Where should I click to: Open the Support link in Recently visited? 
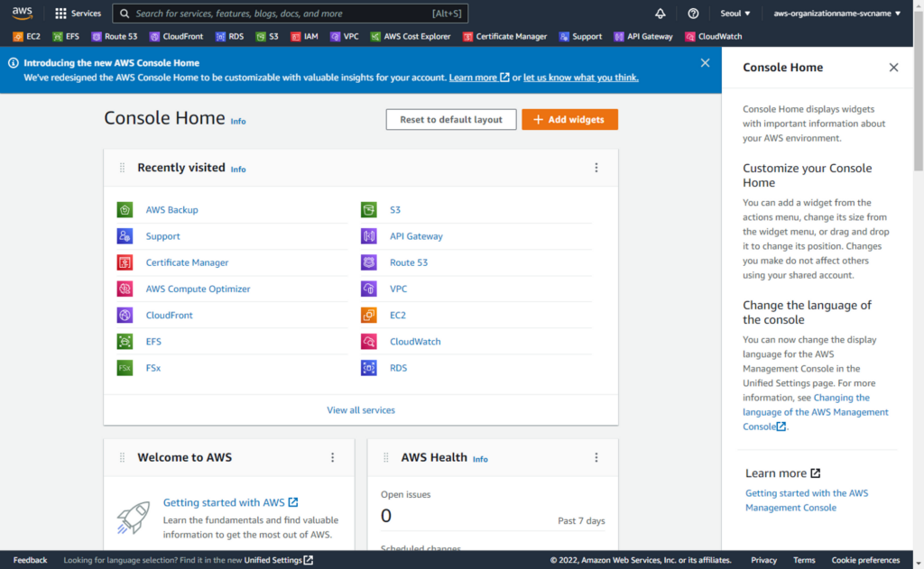pyautogui.click(x=162, y=236)
